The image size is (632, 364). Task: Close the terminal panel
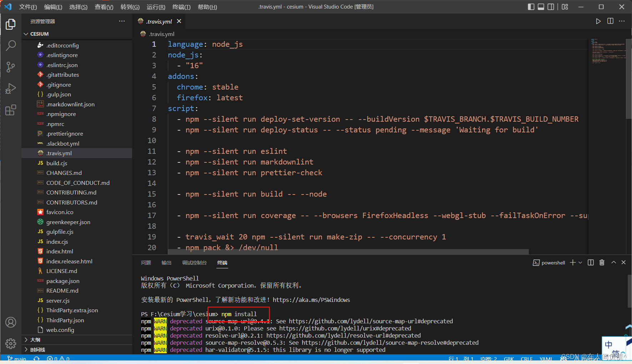(623, 263)
